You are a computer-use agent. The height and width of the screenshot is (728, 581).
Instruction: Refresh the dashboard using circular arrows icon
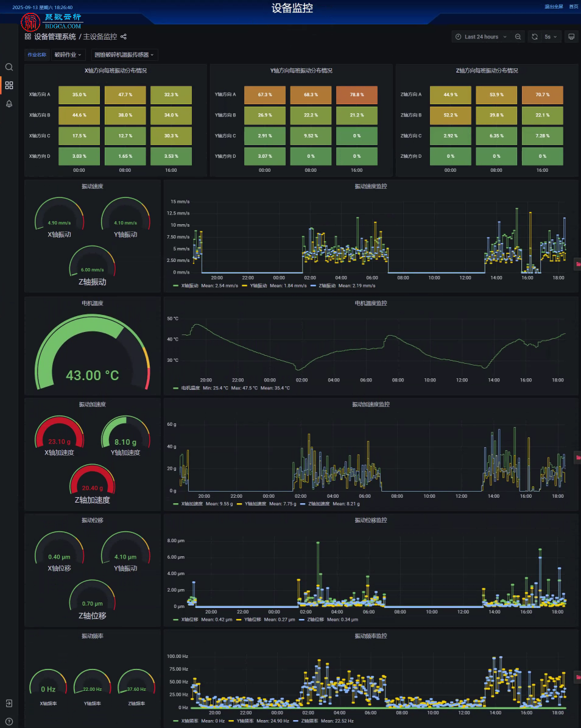[x=535, y=37]
